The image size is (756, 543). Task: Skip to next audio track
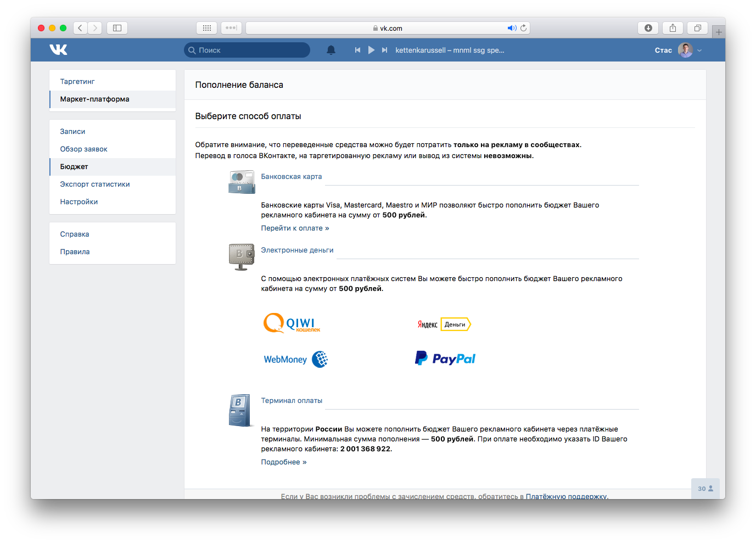point(384,50)
